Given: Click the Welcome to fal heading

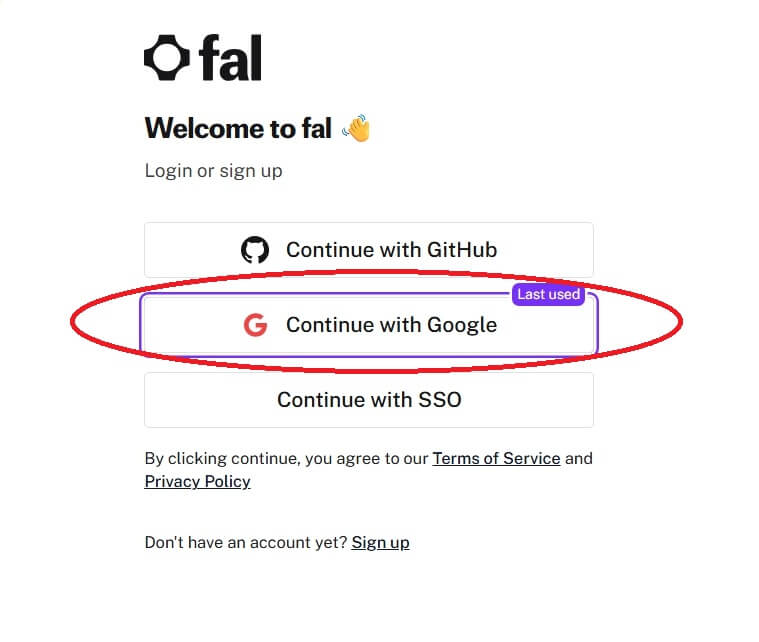Looking at the screenshot, I should 238,128.
